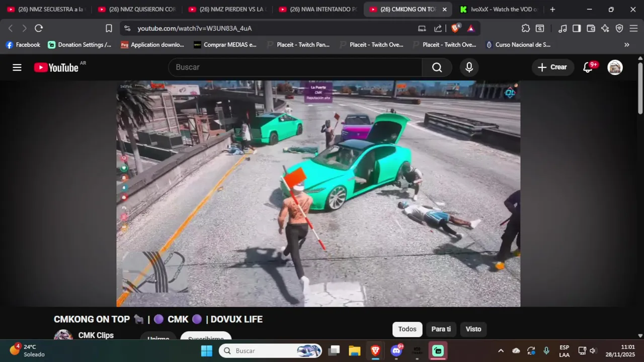This screenshot has width=644, height=362.
Task: Reload the page
Action: tap(39, 28)
